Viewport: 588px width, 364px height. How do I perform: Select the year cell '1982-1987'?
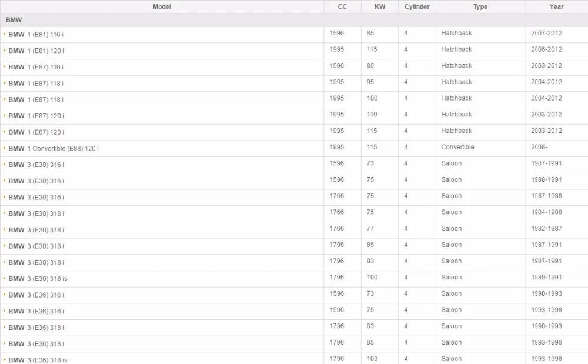coord(546,228)
